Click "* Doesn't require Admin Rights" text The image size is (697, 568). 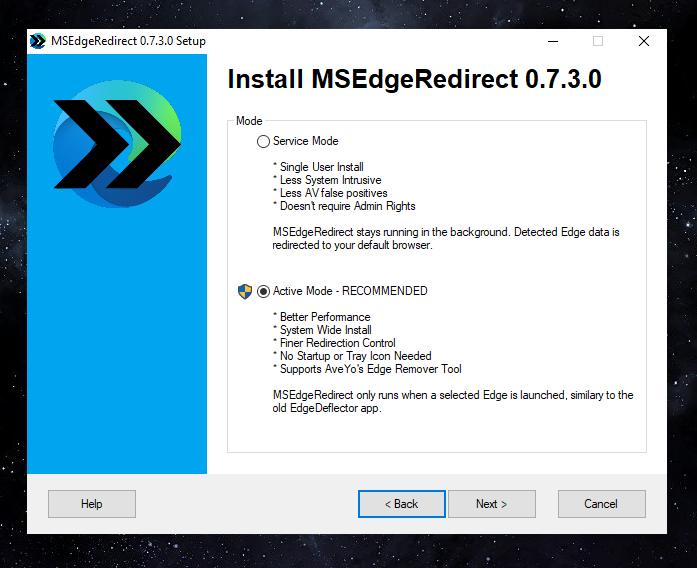click(x=344, y=206)
